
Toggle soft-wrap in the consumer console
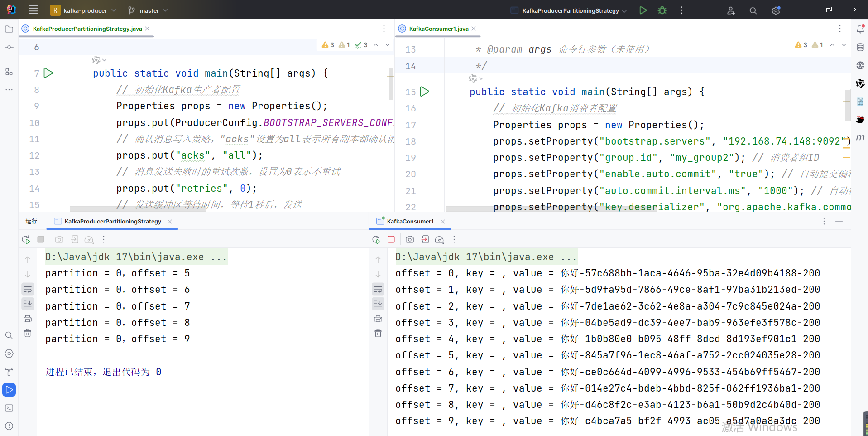click(x=378, y=289)
